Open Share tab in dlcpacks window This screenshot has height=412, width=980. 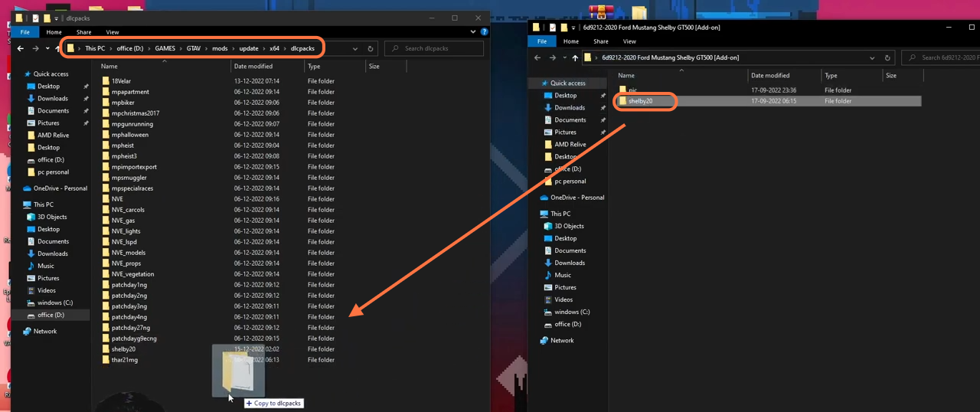coord(83,32)
